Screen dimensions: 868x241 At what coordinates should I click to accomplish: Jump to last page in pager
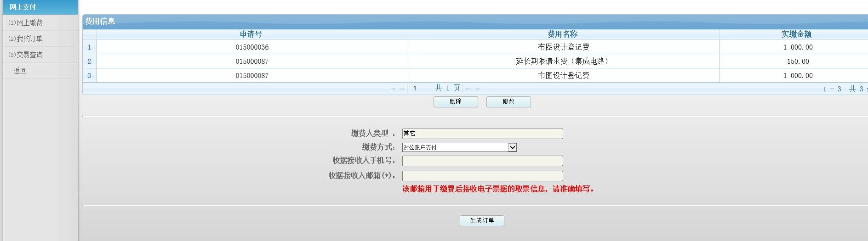478,89
